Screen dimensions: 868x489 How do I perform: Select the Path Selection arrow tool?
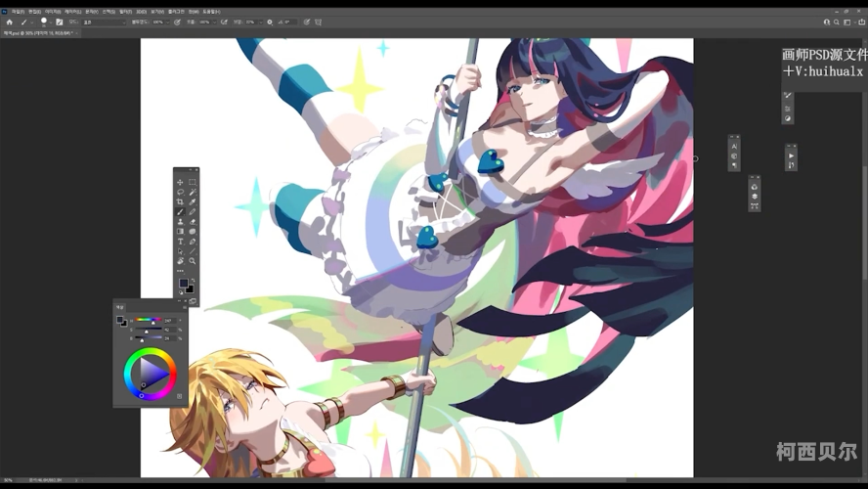pyautogui.click(x=180, y=251)
